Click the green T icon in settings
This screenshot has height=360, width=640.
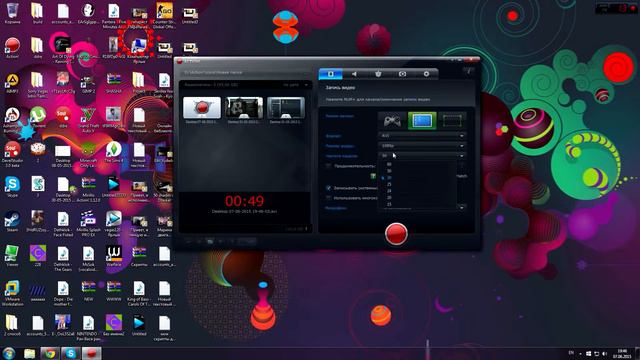pyautogui.click(x=373, y=176)
